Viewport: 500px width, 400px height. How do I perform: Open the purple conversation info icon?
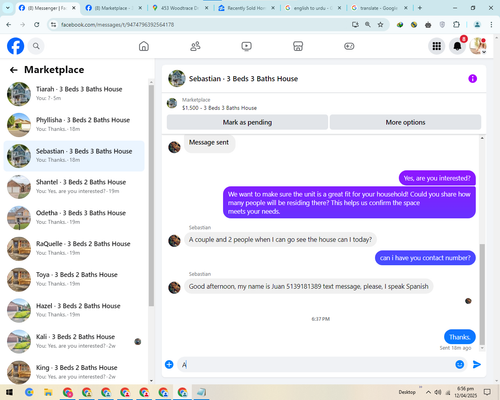472,79
